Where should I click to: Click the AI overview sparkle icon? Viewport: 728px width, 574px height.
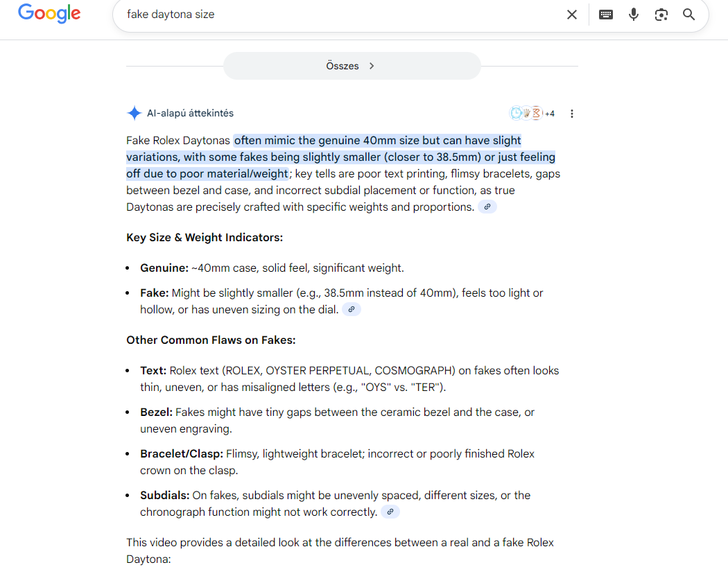coord(135,113)
